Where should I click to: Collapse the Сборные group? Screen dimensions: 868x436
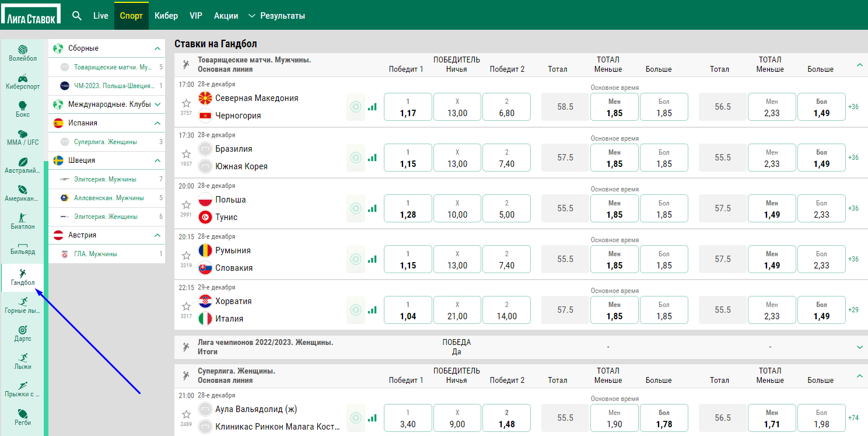(157, 48)
